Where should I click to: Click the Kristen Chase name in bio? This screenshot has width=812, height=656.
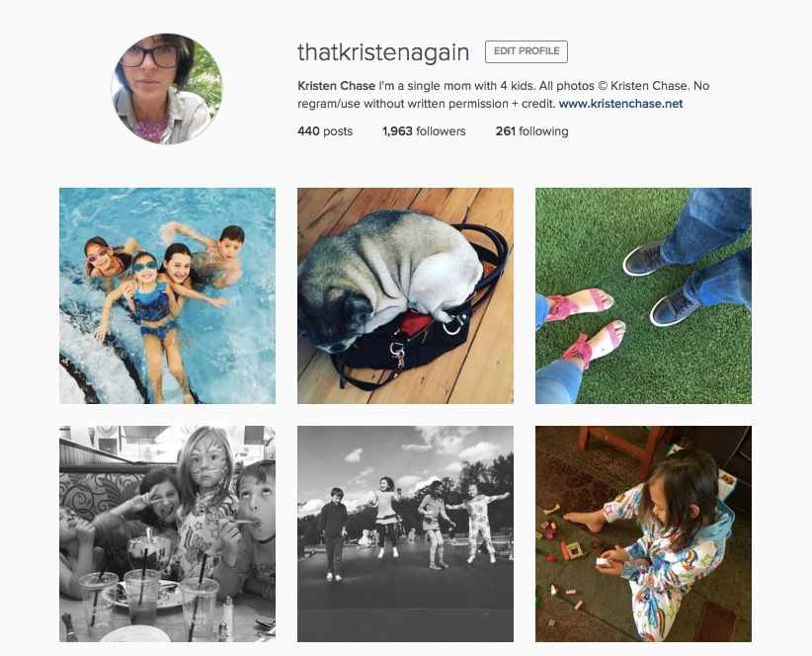click(x=336, y=86)
